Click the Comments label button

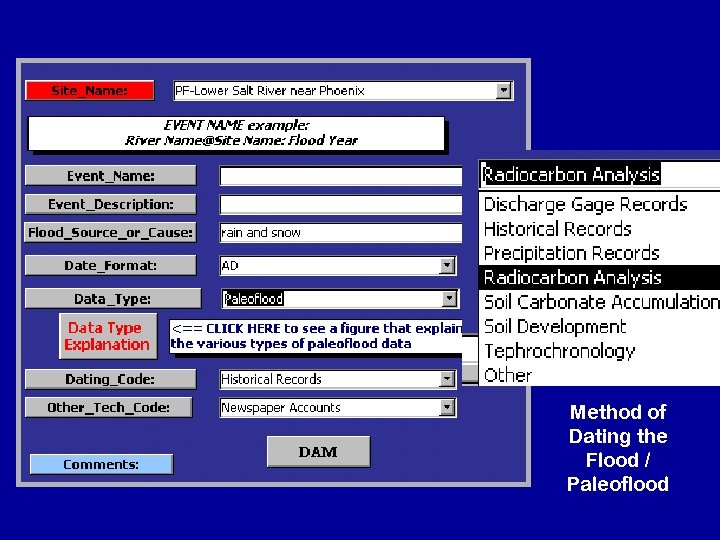[101, 464]
